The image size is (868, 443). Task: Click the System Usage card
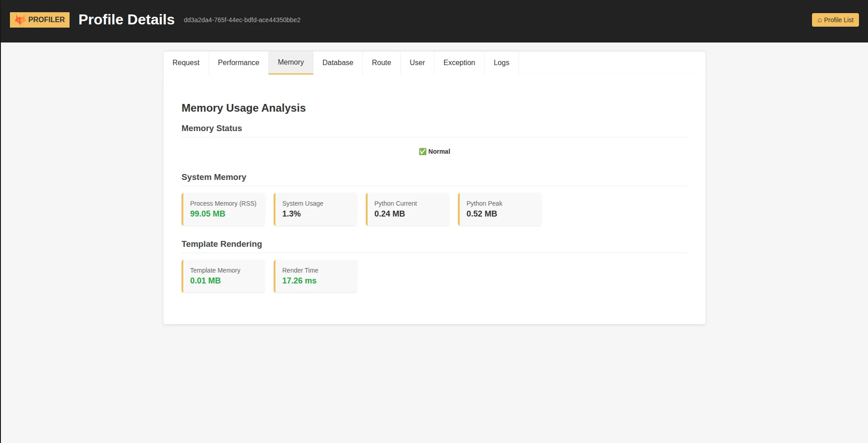coord(316,209)
